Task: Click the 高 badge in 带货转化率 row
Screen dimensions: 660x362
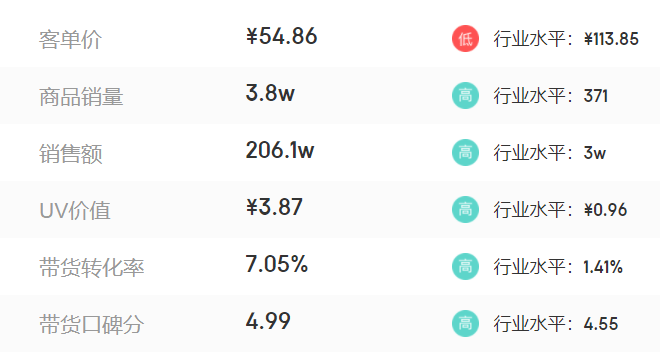Action: click(x=465, y=266)
